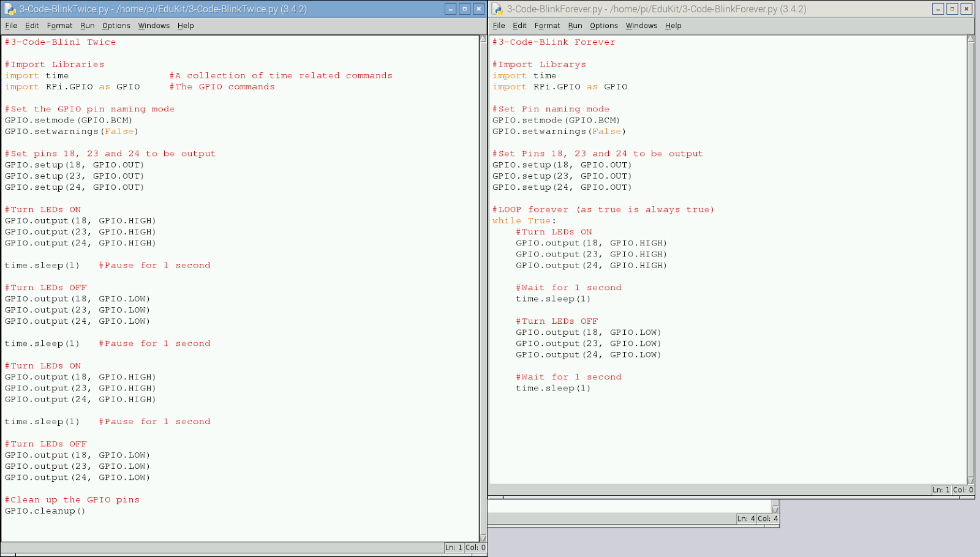
Task: Open the Help menu in the BlinkForever window
Action: click(x=674, y=26)
